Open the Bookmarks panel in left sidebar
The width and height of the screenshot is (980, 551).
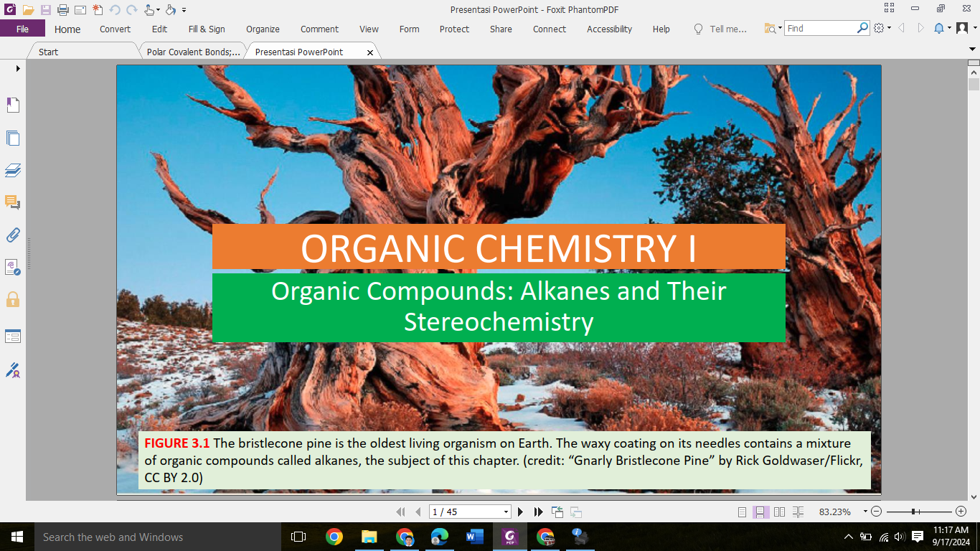coord(13,105)
